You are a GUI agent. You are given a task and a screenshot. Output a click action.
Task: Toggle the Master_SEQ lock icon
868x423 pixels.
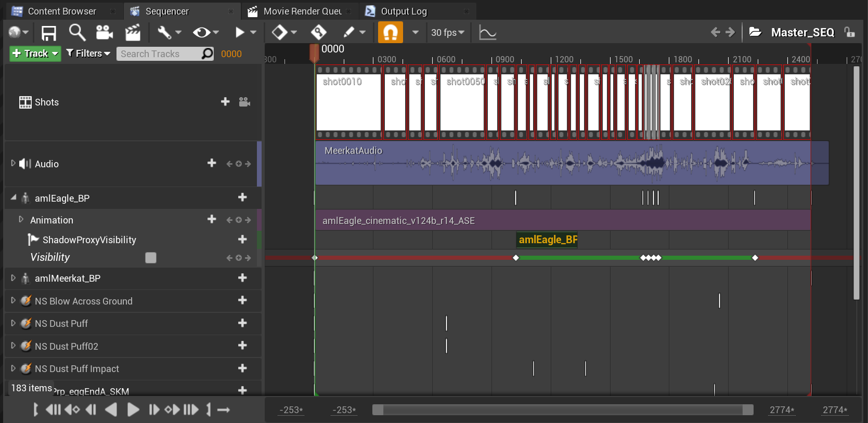(x=850, y=32)
